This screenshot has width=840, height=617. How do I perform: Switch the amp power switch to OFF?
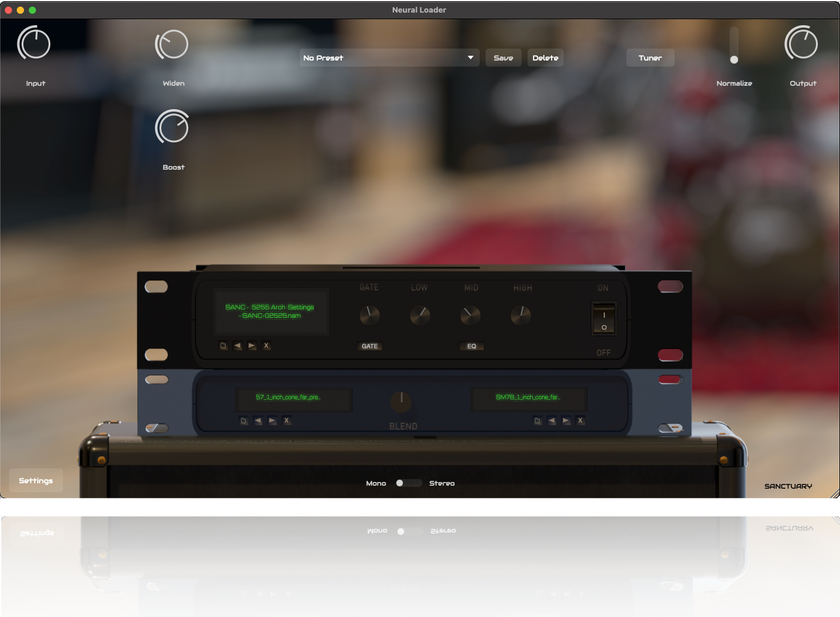click(604, 327)
